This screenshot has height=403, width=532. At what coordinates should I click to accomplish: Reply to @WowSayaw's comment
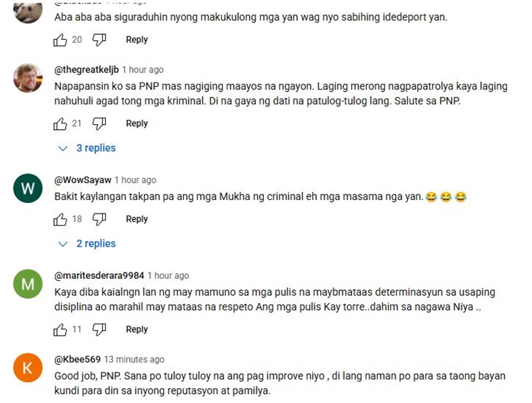(137, 219)
